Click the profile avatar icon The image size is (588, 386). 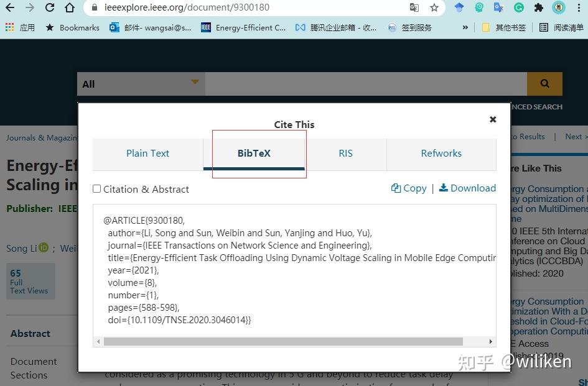(x=558, y=7)
